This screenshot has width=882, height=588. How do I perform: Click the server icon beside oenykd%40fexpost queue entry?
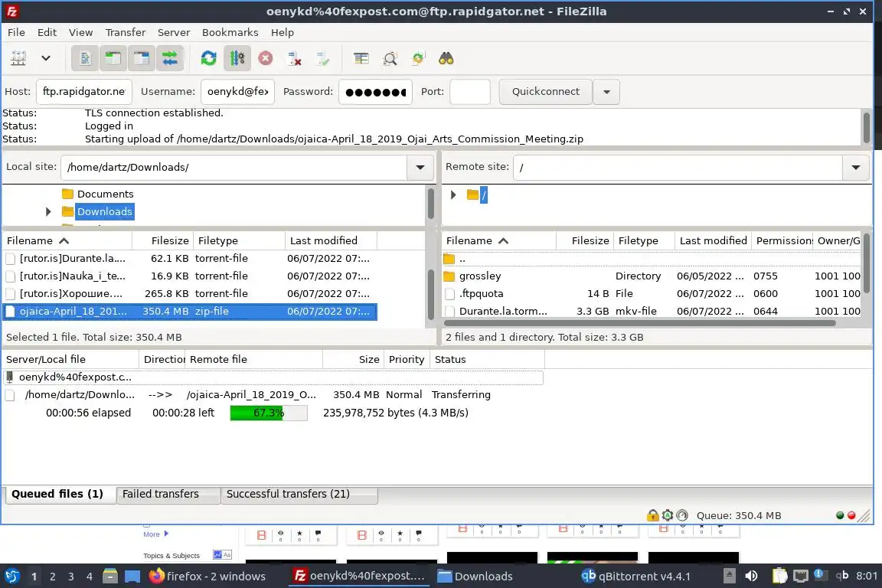point(9,377)
